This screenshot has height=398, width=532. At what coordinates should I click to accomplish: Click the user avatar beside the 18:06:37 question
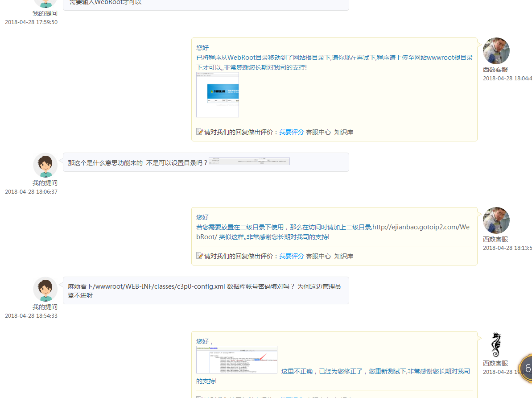(45, 166)
